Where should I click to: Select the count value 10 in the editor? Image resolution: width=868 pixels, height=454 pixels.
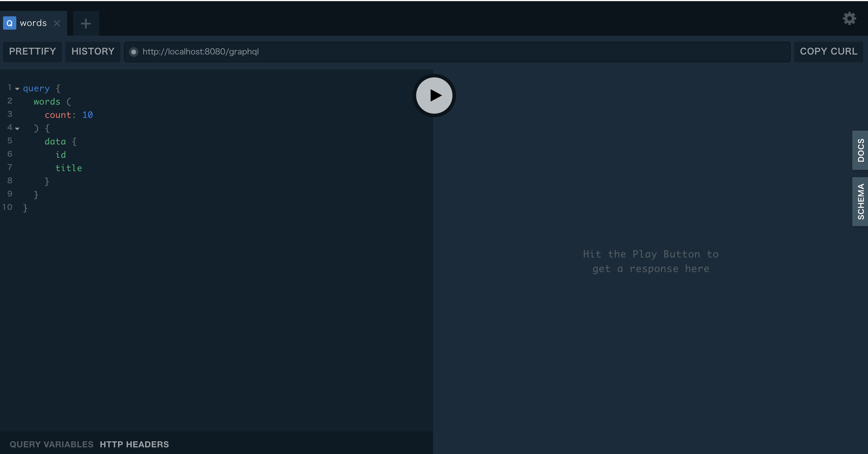88,115
